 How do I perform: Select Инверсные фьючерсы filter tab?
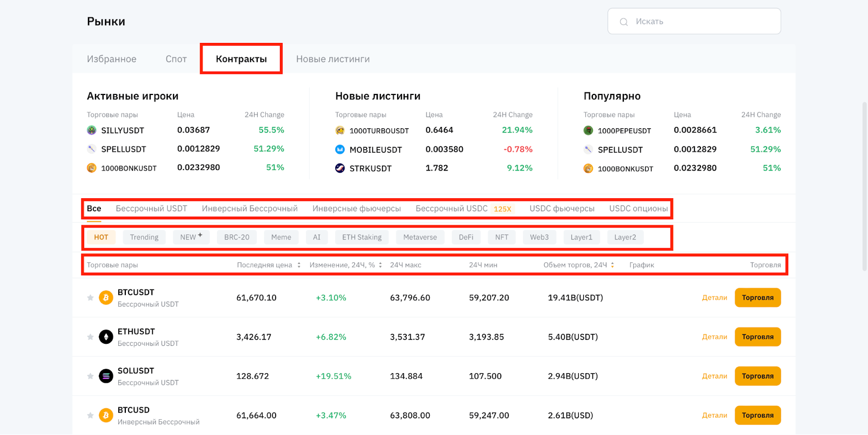(356, 209)
